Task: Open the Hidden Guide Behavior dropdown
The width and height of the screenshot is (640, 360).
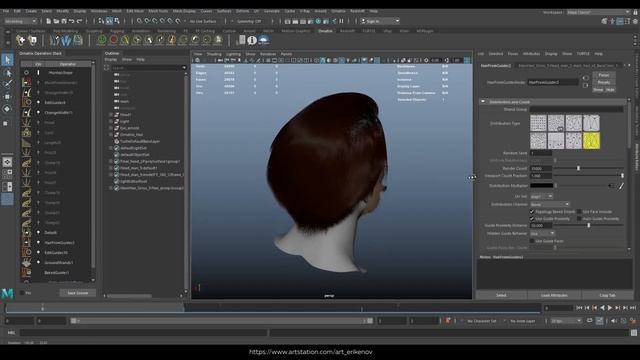Action: [542, 233]
